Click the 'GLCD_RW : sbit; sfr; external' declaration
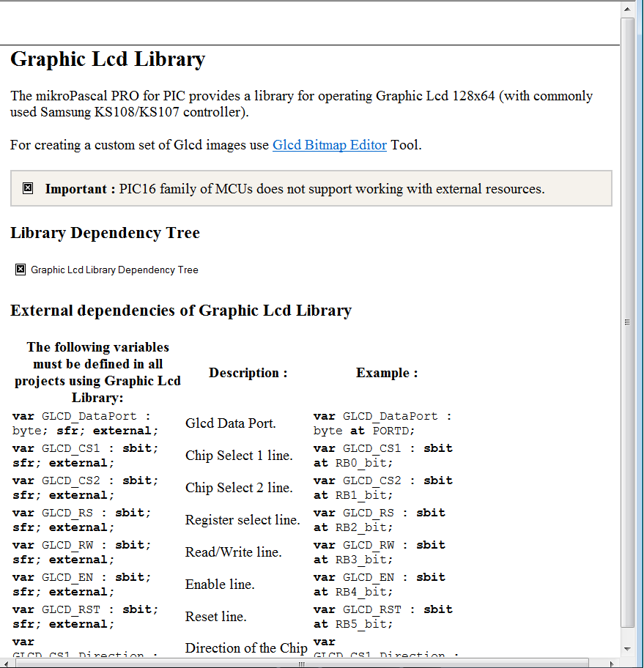This screenshot has height=668, width=644. 82,552
